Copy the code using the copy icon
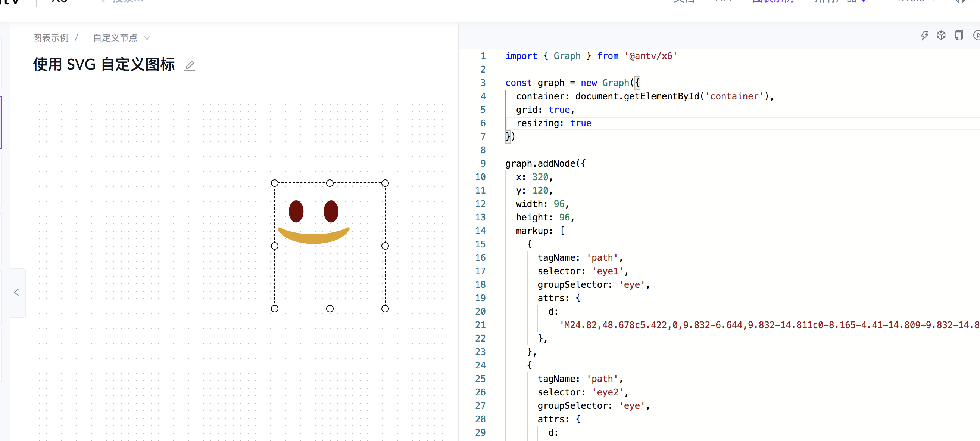 pos(959,35)
